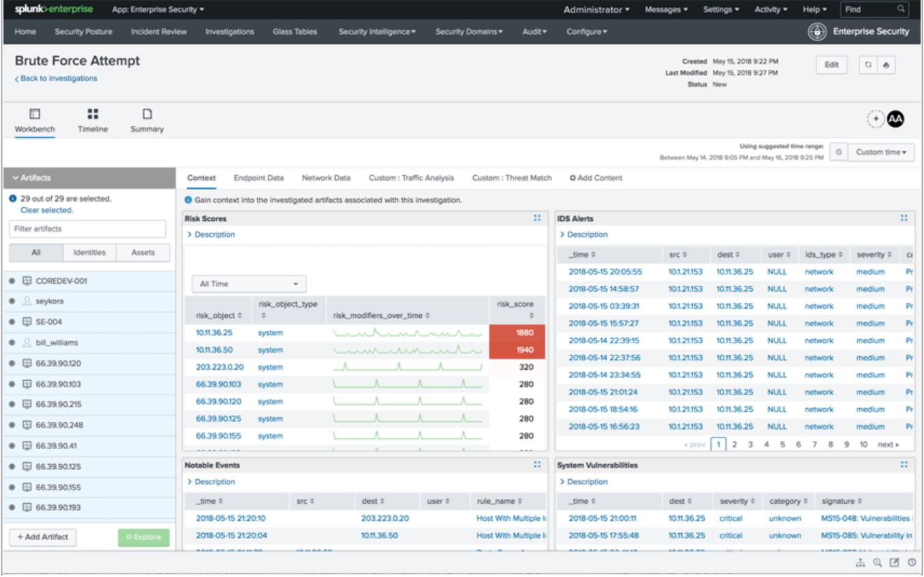This screenshot has height=577, width=924.
Task: Click the add collaborator plus icon
Action: (x=875, y=119)
